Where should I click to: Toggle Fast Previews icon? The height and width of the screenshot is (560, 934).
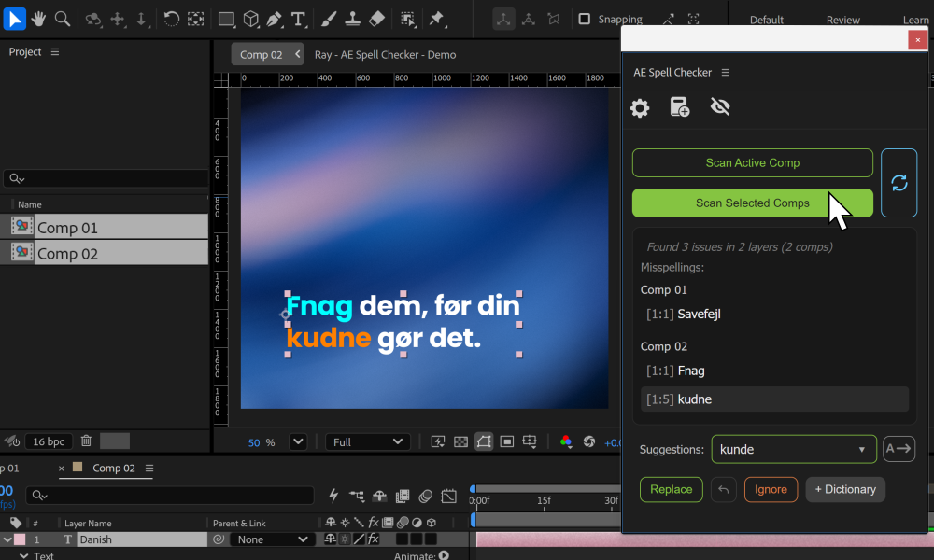click(x=438, y=441)
